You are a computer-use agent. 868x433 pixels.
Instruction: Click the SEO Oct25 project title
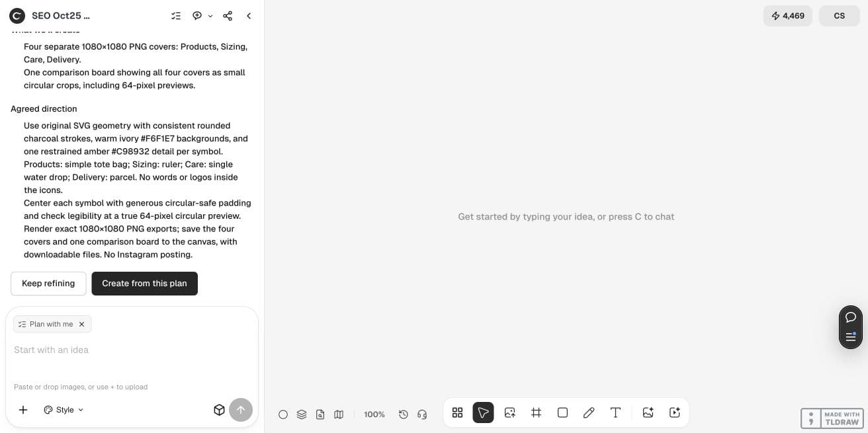(61, 16)
